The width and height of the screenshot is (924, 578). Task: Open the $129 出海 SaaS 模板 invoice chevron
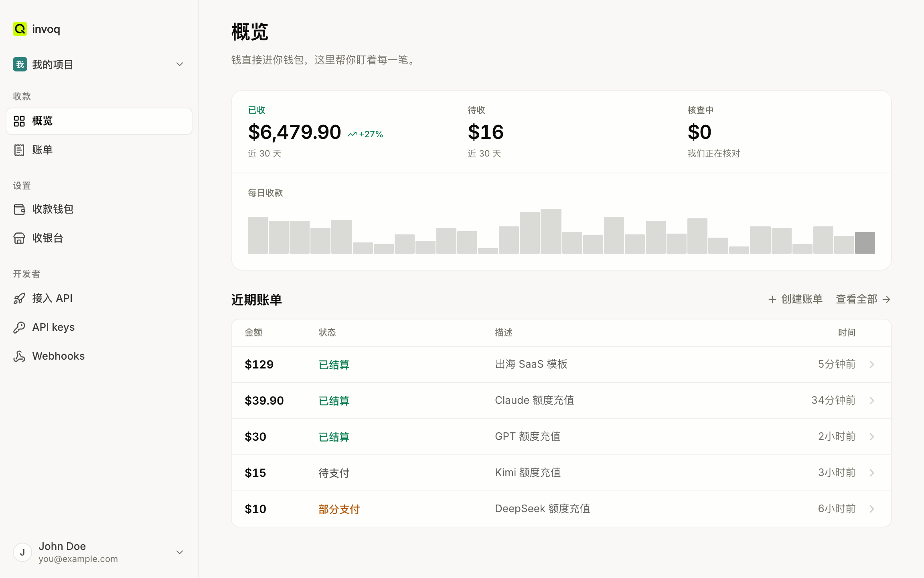[872, 364]
